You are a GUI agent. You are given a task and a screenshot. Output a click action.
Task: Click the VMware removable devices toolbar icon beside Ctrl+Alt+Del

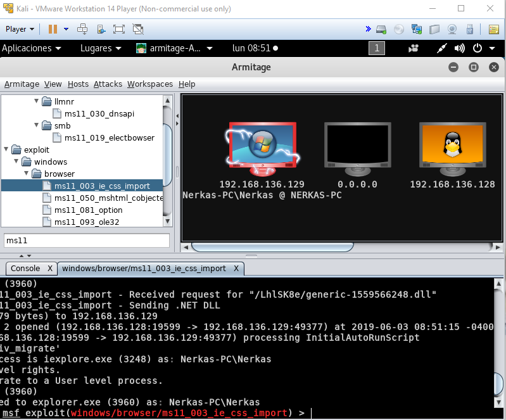(x=101, y=29)
